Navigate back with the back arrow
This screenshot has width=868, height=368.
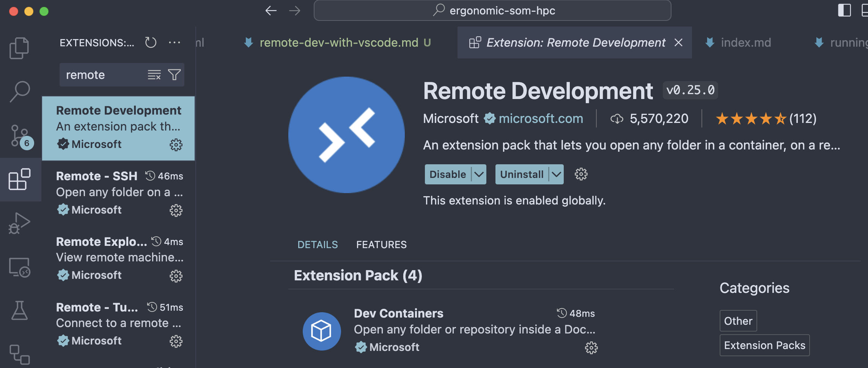tap(270, 11)
